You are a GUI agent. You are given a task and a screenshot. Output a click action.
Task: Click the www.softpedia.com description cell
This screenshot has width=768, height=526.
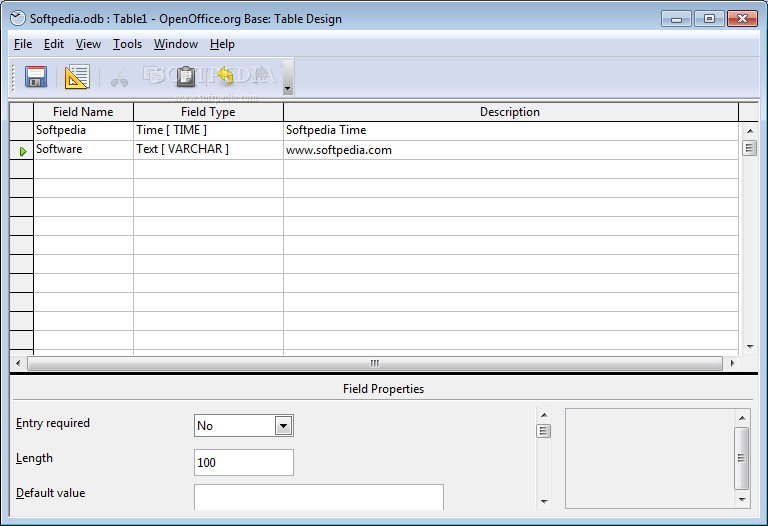pos(511,150)
